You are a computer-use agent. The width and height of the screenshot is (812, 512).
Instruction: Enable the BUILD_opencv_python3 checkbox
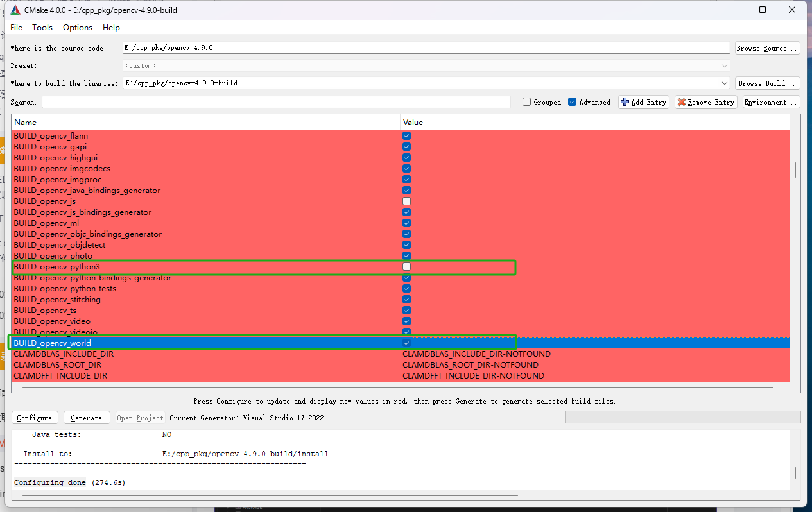pos(406,266)
